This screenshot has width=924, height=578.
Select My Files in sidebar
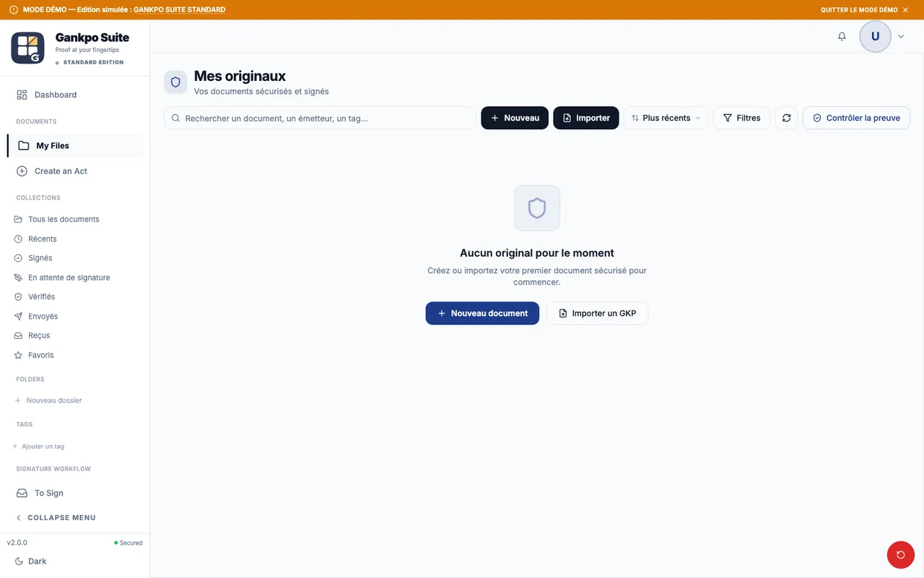75,145
